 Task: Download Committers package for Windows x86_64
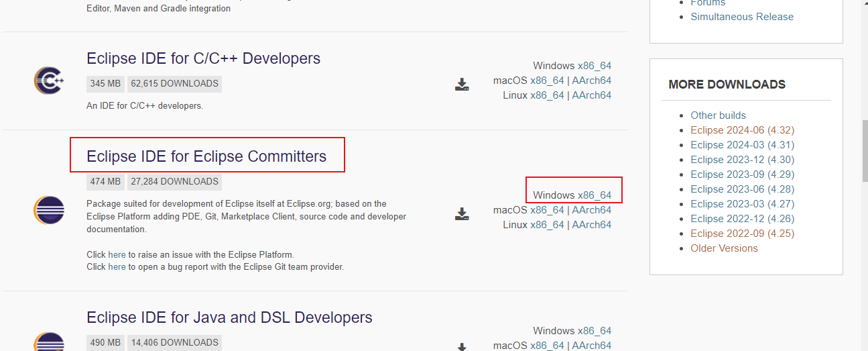(595, 195)
